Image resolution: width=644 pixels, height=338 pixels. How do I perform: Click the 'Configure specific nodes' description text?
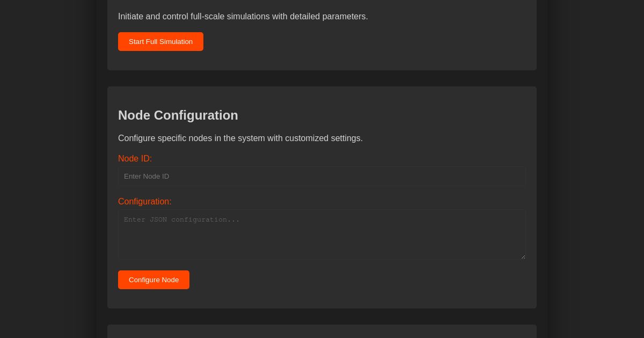240,138
